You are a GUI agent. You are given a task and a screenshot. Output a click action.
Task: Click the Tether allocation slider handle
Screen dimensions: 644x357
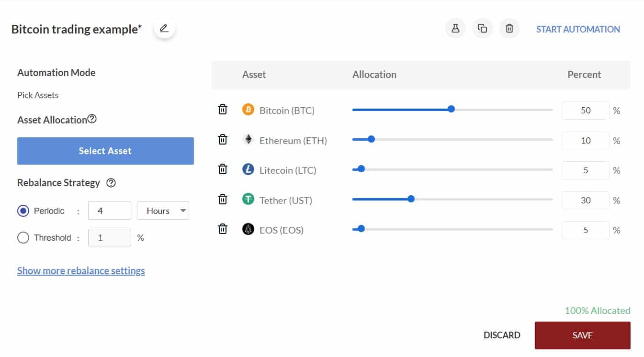[411, 199]
